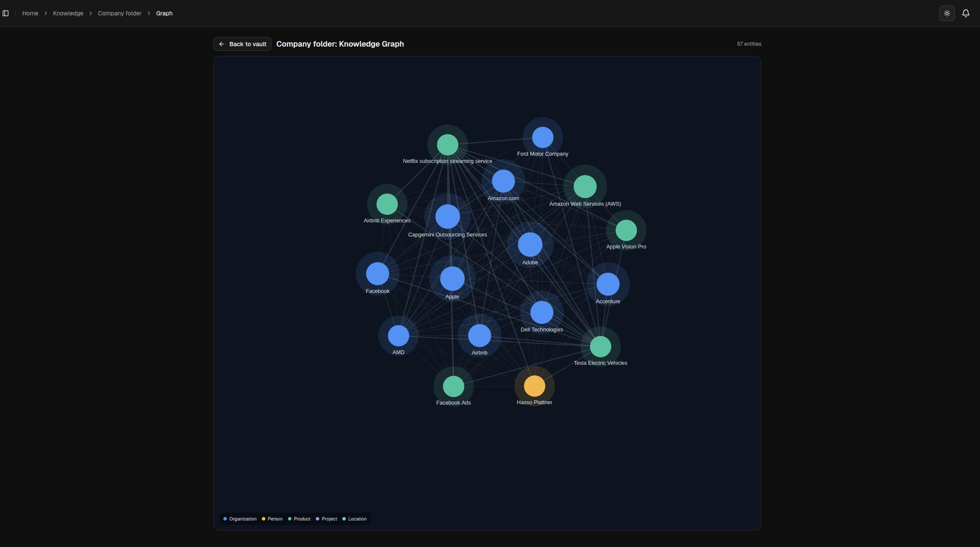The height and width of the screenshot is (547, 980).
Task: Click the 57 entities count
Action: coord(749,44)
